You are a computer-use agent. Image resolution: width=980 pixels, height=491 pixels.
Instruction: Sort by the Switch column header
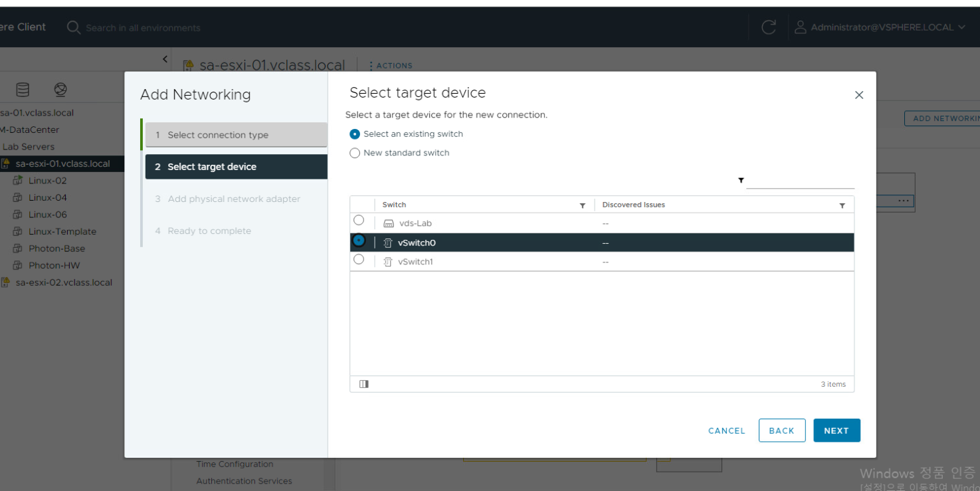coord(394,205)
